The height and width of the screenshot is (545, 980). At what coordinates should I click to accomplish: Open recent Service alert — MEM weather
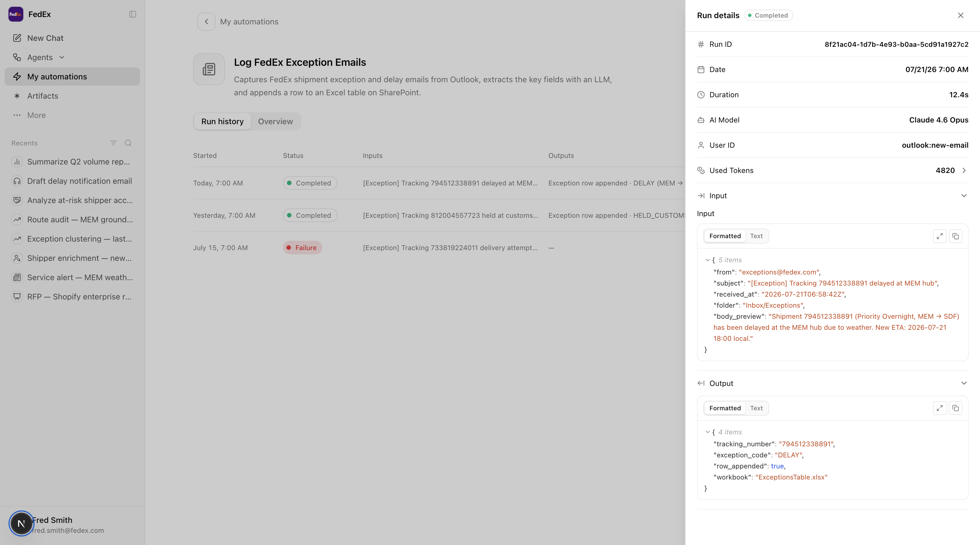coord(72,277)
